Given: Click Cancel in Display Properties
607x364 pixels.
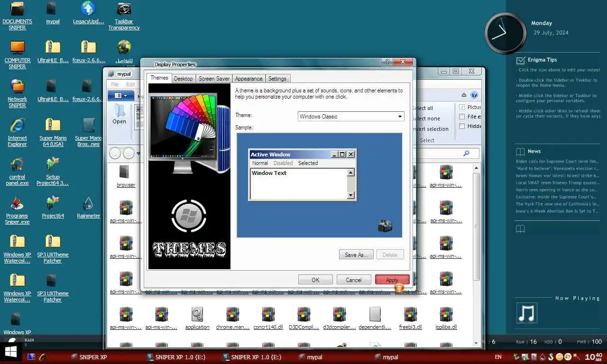Looking at the screenshot, I should 354,280.
